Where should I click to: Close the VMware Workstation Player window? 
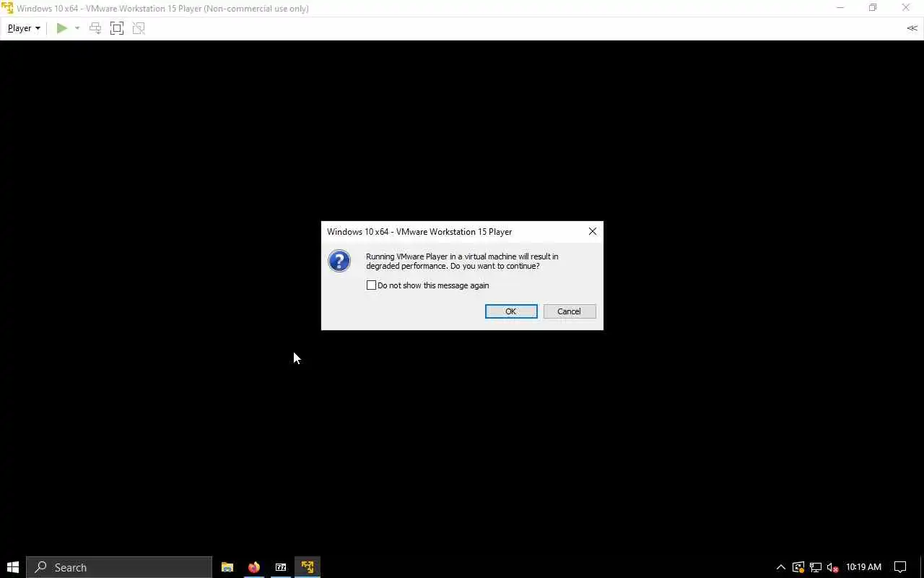(906, 8)
